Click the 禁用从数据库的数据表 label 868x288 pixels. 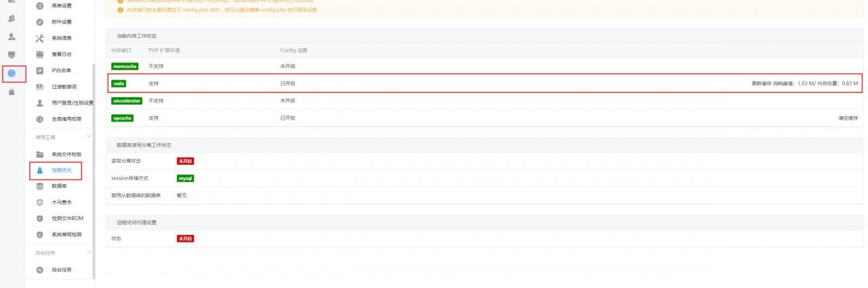136,195
